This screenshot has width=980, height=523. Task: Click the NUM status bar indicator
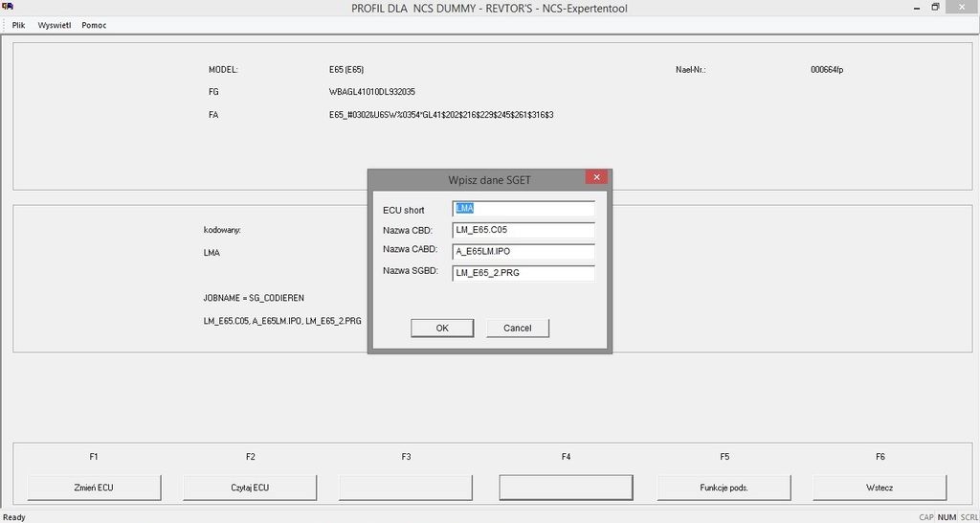tap(947, 517)
